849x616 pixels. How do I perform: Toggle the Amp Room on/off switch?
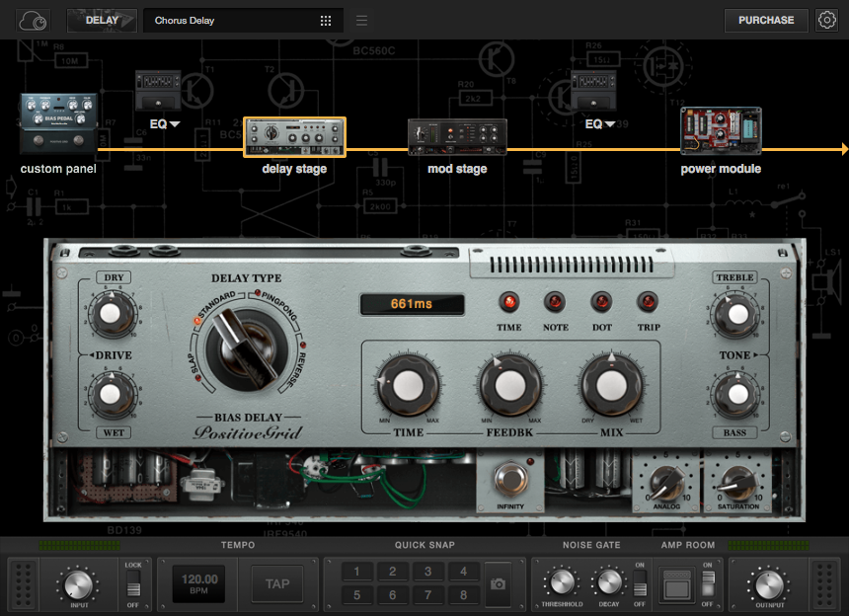[x=708, y=583]
